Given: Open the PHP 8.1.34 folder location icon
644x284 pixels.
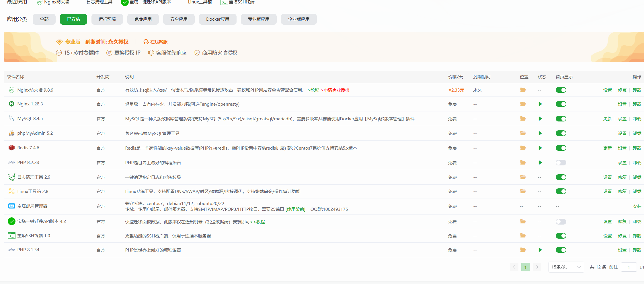Looking at the screenshot, I should [x=523, y=250].
